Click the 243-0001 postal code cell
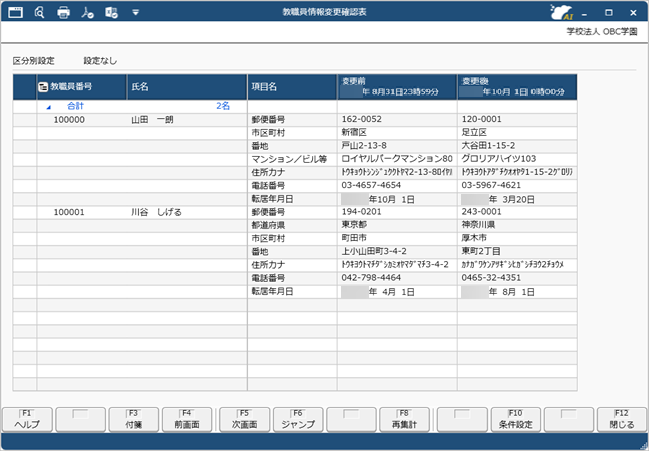The height and width of the screenshot is (451, 649). click(x=517, y=212)
